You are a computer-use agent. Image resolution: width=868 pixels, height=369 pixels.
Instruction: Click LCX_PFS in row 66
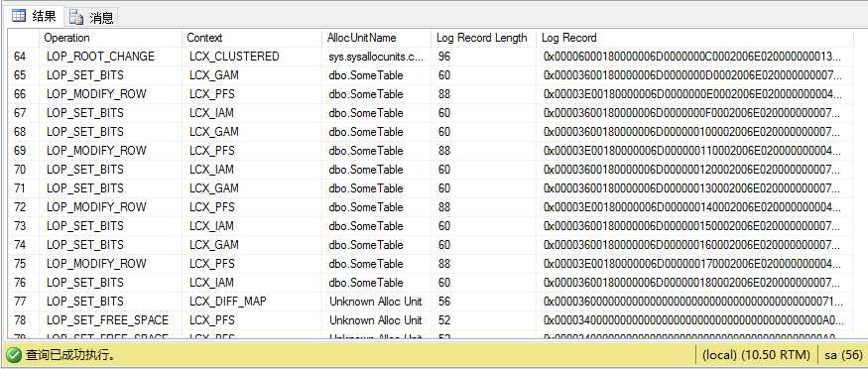[x=212, y=94]
